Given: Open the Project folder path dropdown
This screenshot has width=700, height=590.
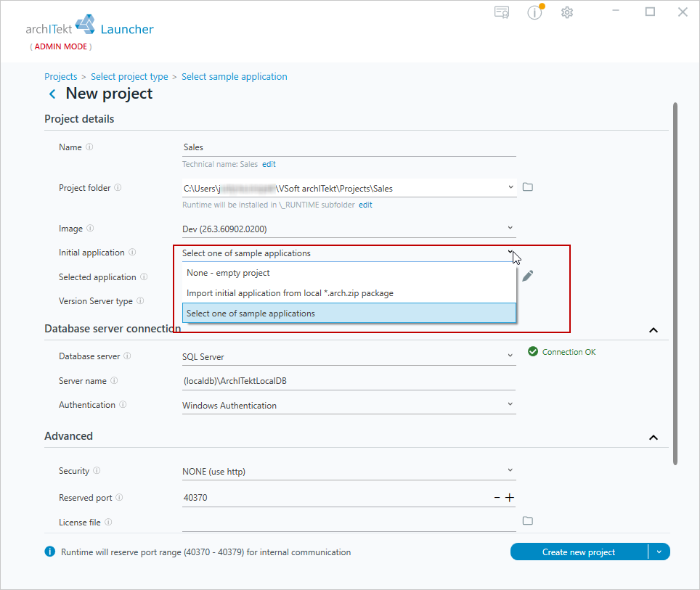Looking at the screenshot, I should coord(510,187).
